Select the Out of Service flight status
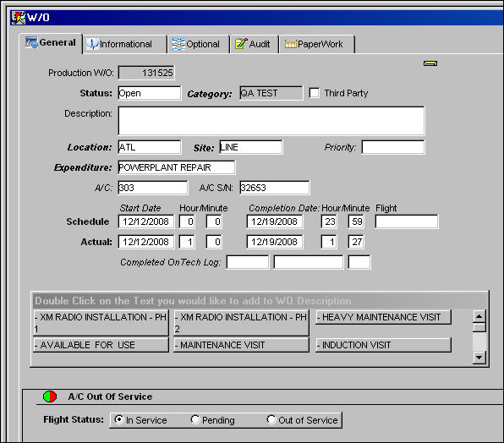Screen dimensions: 504x443 pyautogui.click(x=271, y=419)
